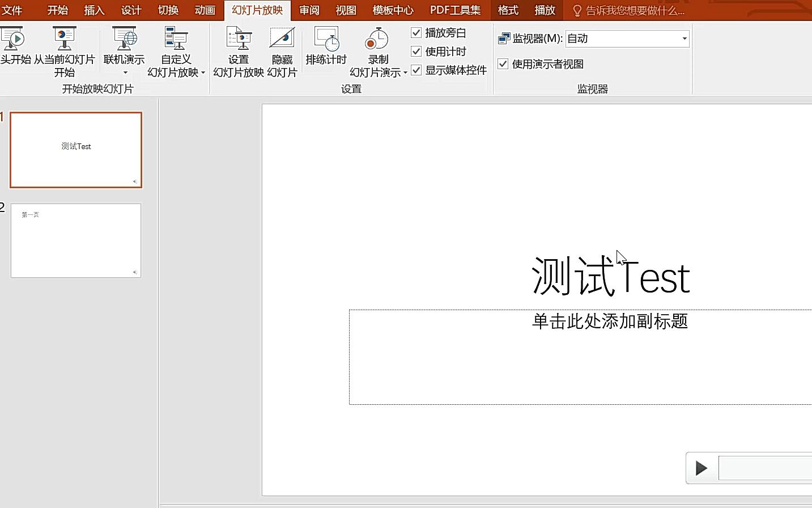Select slide 1 thumbnail 测试Test
This screenshot has height=508, width=812.
[x=76, y=150]
